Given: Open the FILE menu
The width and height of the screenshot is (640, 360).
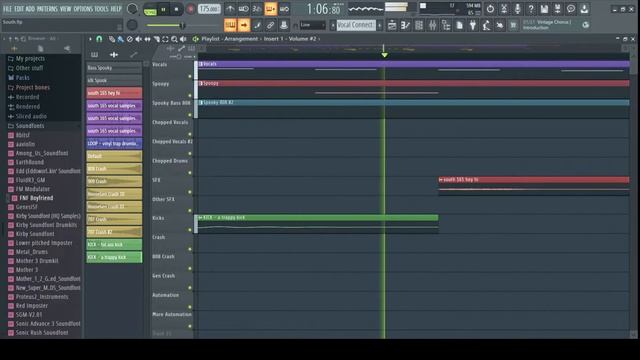Looking at the screenshot, I should point(7,9).
